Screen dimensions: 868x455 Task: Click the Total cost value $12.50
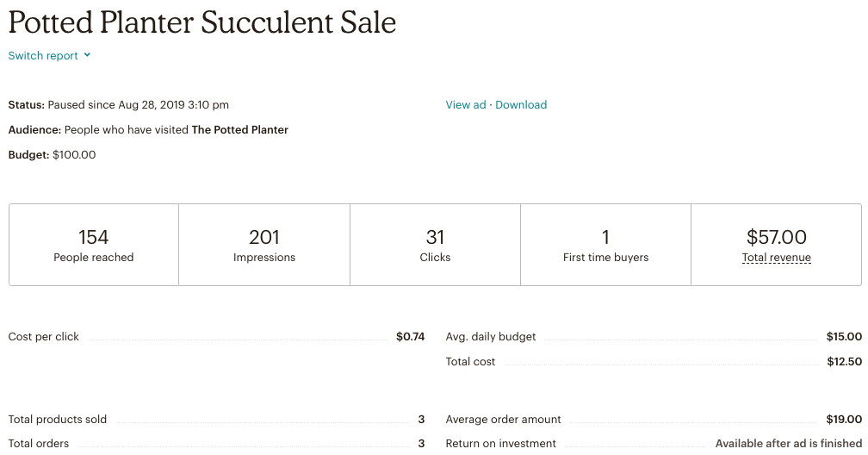click(x=844, y=362)
